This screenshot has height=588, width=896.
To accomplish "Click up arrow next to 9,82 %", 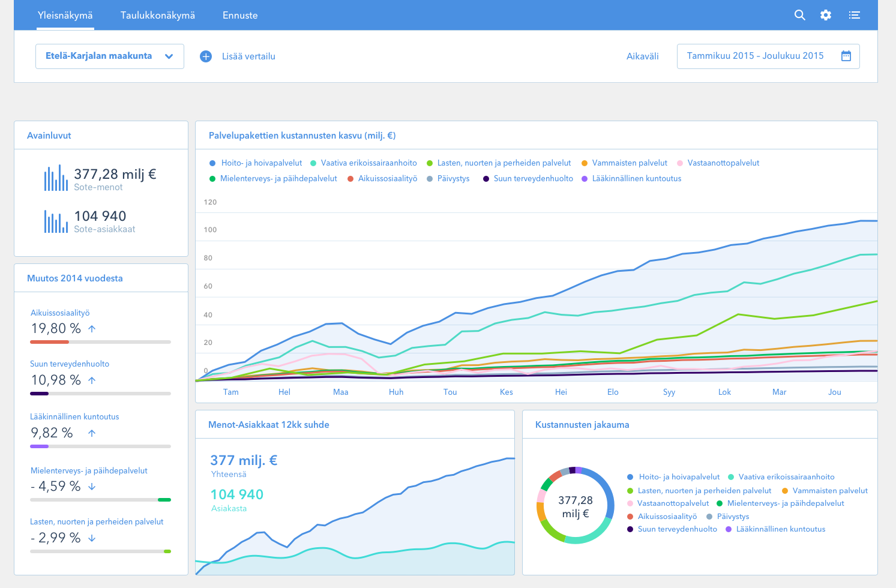I will click(x=92, y=433).
